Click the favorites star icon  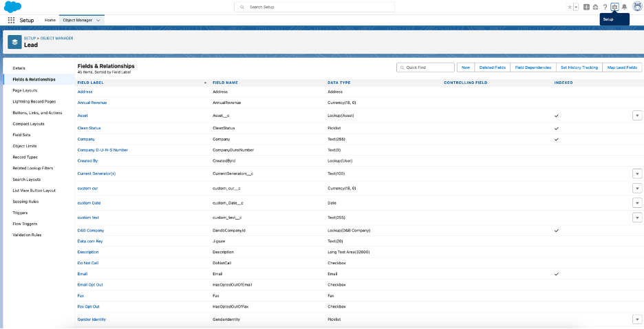coord(569,7)
